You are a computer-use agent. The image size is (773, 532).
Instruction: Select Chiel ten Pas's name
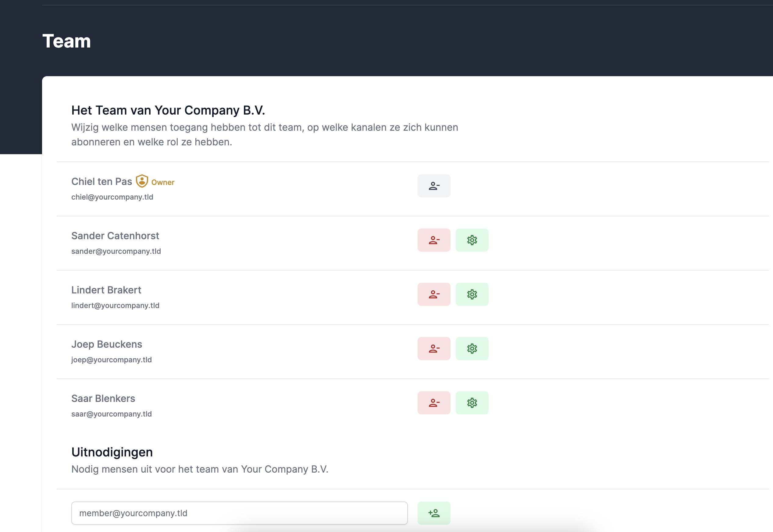click(102, 181)
